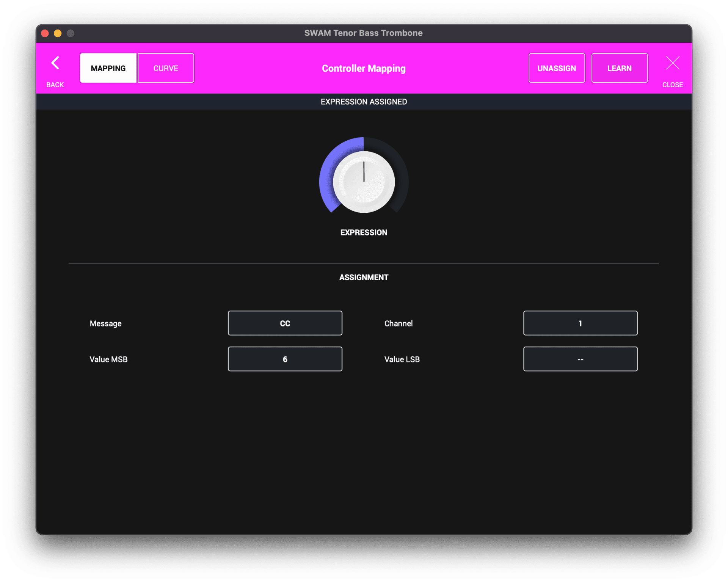
Task: Click the gray disabled zoom window button
Action: (x=71, y=33)
